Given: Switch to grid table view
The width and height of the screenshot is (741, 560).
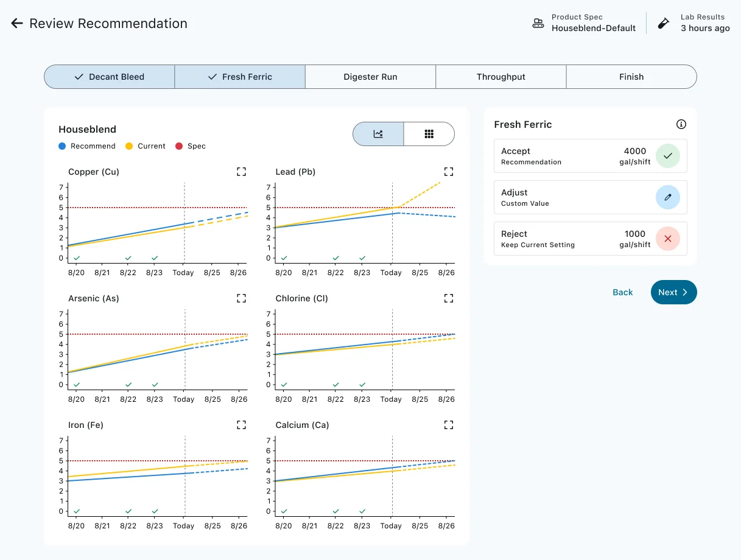Looking at the screenshot, I should pos(429,134).
